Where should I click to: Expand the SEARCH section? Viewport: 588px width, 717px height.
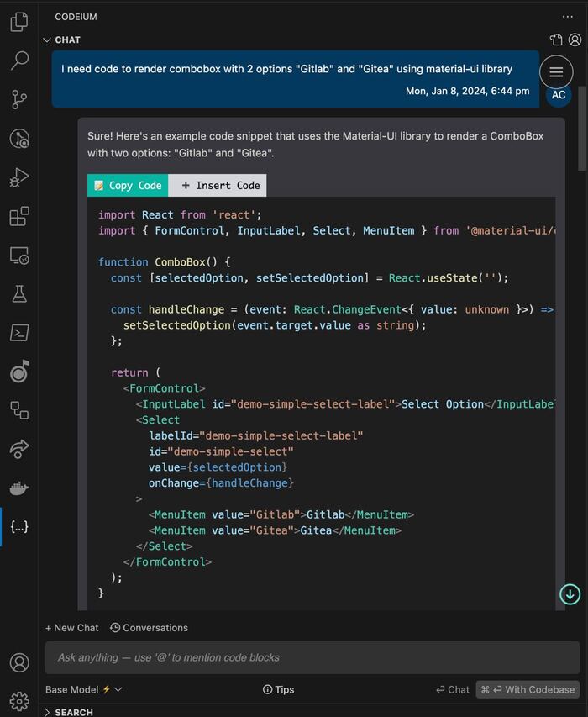[48, 712]
